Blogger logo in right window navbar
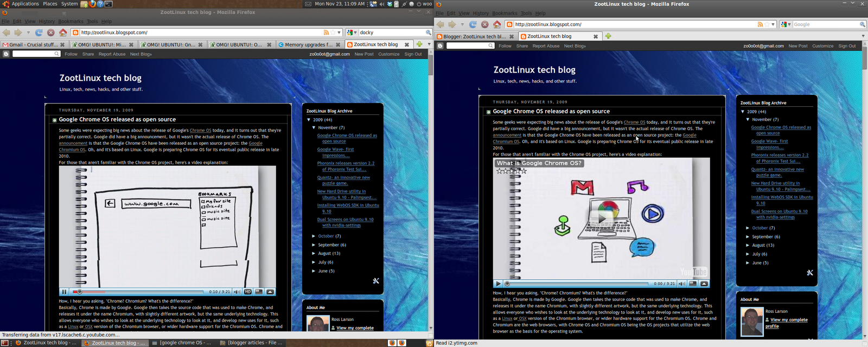868x347 pixels. [x=440, y=46]
